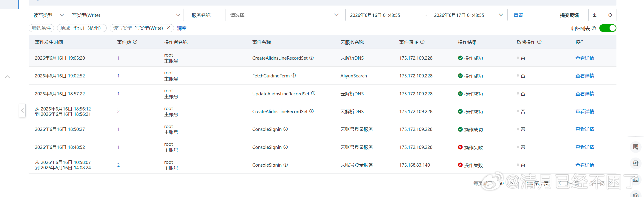Click the 清空 clear filters link
The image size is (644, 197).
pyautogui.click(x=182, y=28)
